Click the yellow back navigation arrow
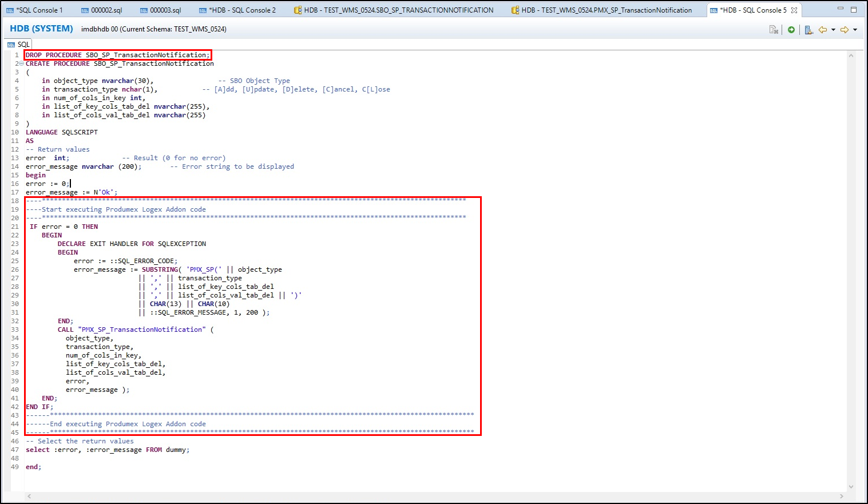 [x=823, y=30]
